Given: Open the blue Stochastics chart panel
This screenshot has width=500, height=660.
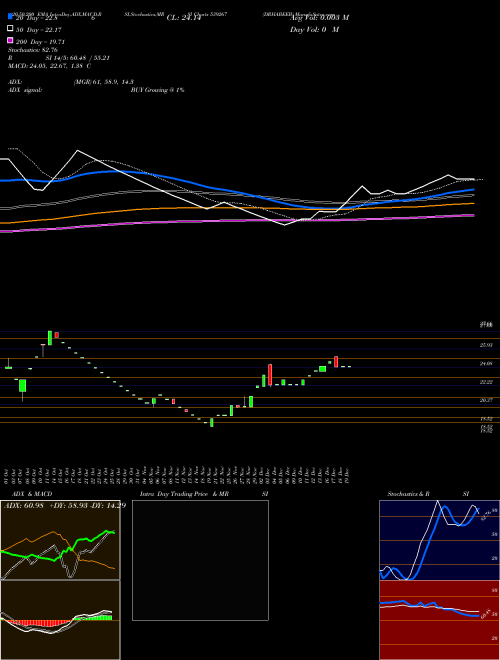Looking at the screenshot, I should point(439,540).
